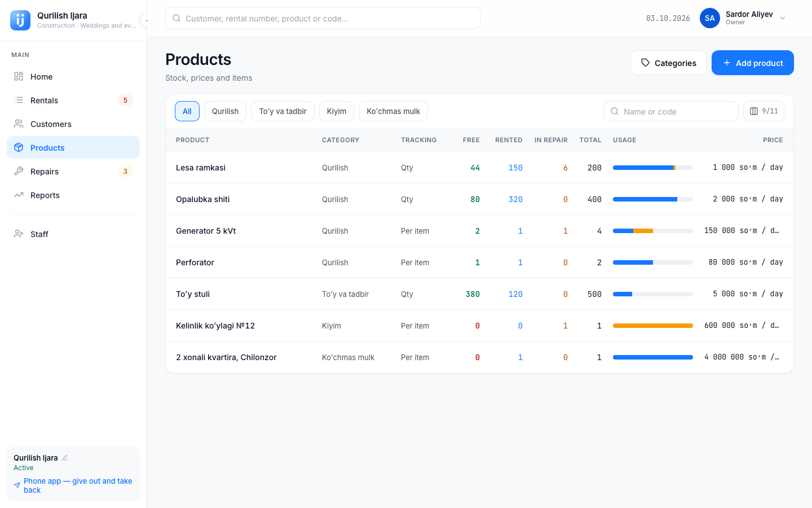Sort by the Free column header
The width and height of the screenshot is (812, 508).
pyautogui.click(x=471, y=140)
